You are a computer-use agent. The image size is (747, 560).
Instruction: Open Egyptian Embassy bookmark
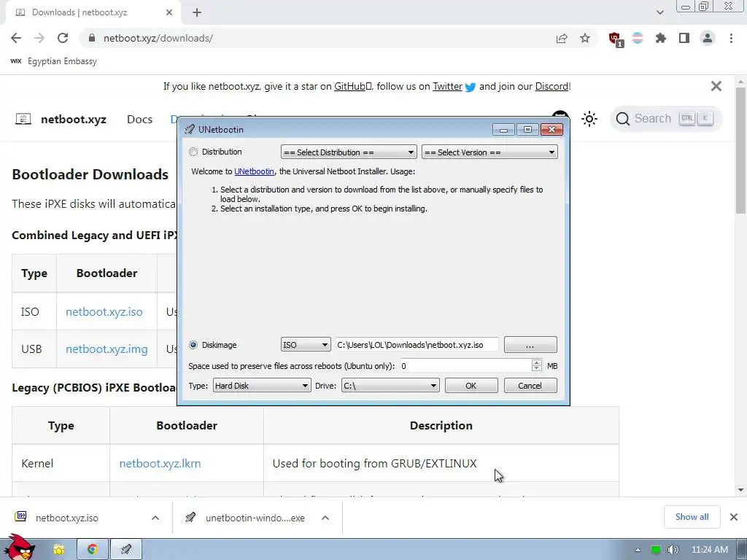(53, 61)
